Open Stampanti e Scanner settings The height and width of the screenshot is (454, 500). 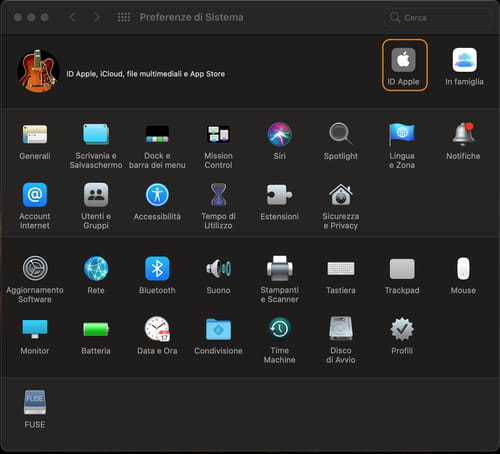pyautogui.click(x=280, y=279)
